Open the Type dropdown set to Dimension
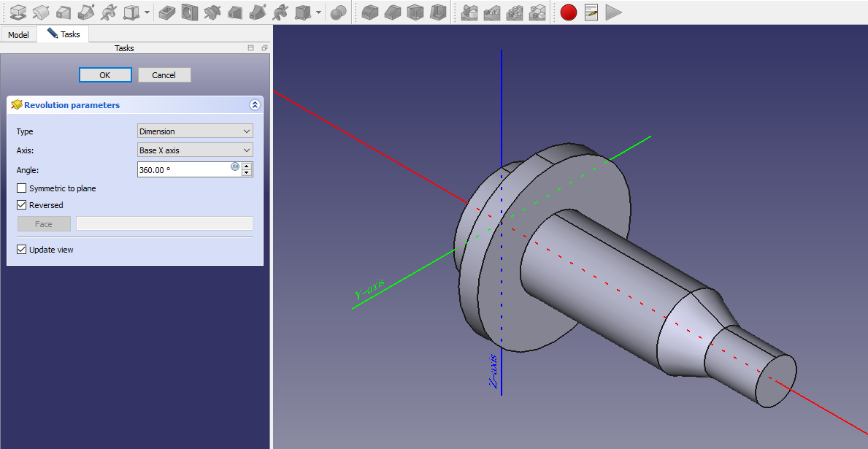868x449 pixels. (195, 131)
